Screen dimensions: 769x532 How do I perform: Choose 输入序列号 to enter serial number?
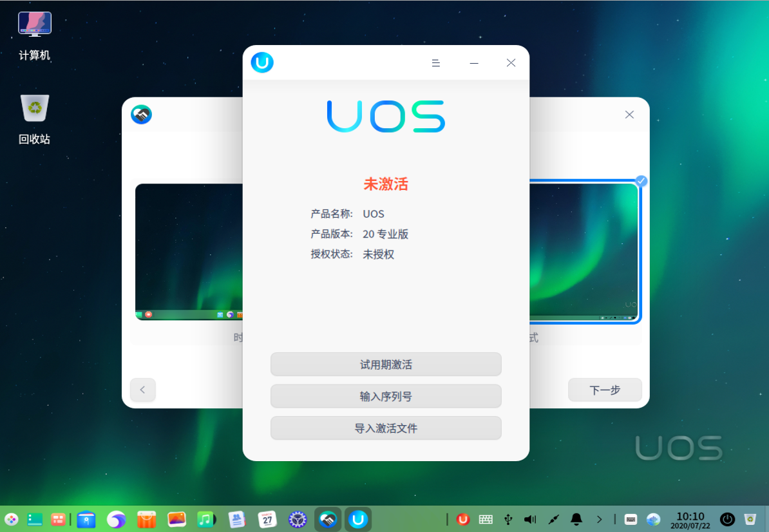(386, 396)
